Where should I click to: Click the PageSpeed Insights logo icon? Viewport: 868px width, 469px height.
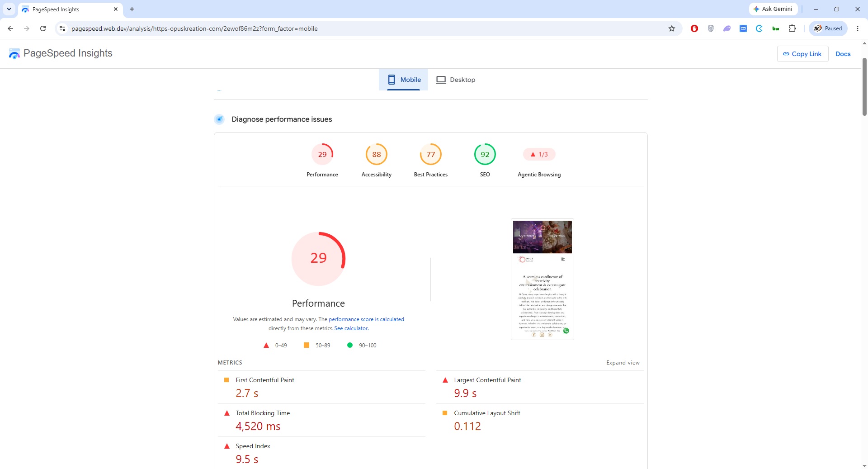click(14, 54)
